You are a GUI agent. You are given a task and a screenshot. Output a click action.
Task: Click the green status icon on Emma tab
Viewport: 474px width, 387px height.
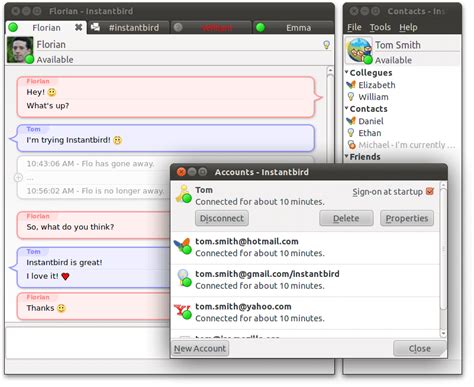tap(260, 27)
